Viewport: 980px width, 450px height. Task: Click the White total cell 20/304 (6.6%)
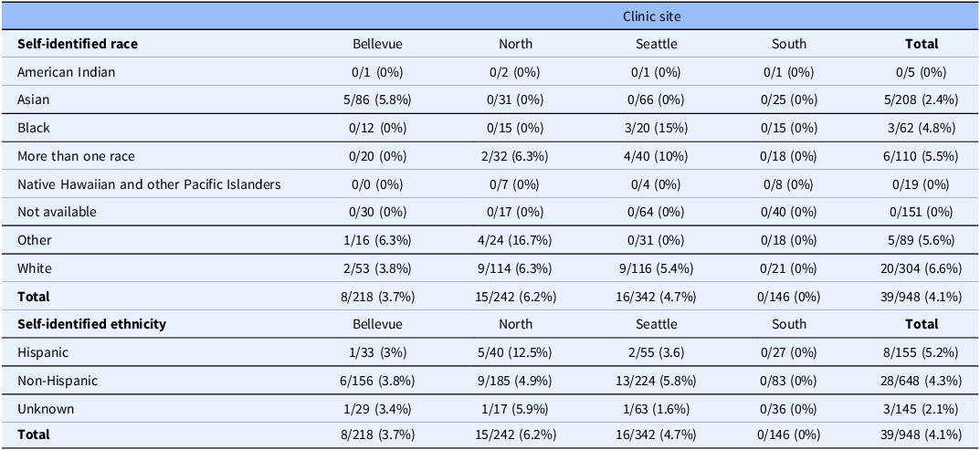(x=922, y=268)
